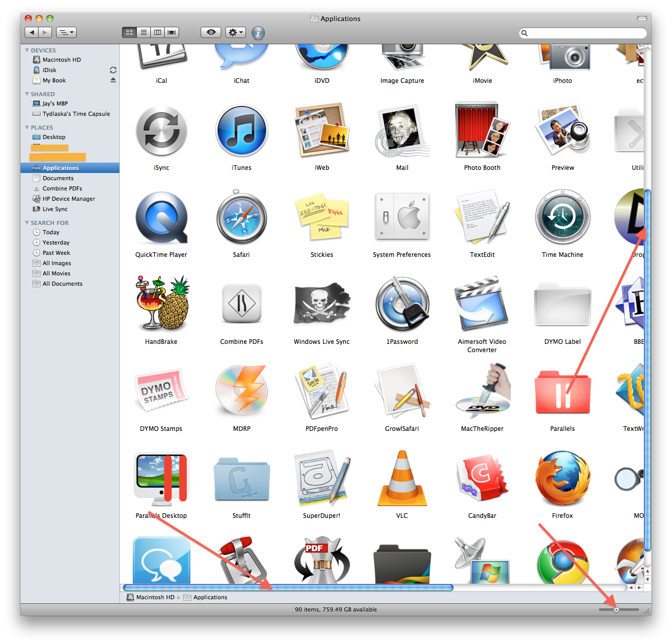Click the icon size slider knob
Screen dimensions: 672x644
[x=616, y=610]
